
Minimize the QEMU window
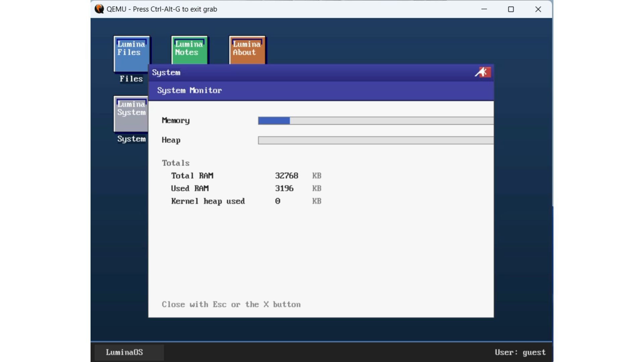point(484,9)
